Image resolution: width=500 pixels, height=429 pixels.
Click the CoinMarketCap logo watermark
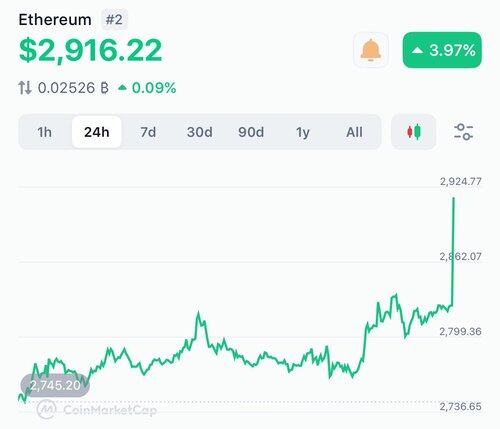[x=97, y=409]
